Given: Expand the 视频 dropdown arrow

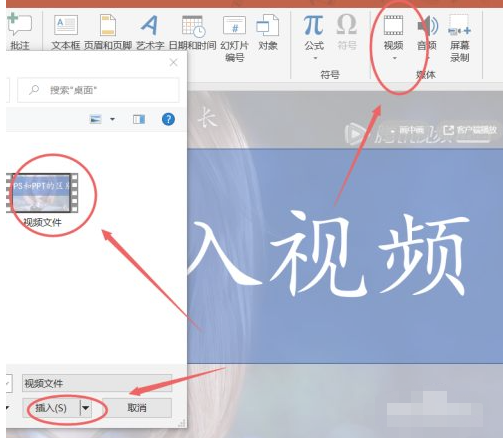Looking at the screenshot, I should click(x=395, y=58).
